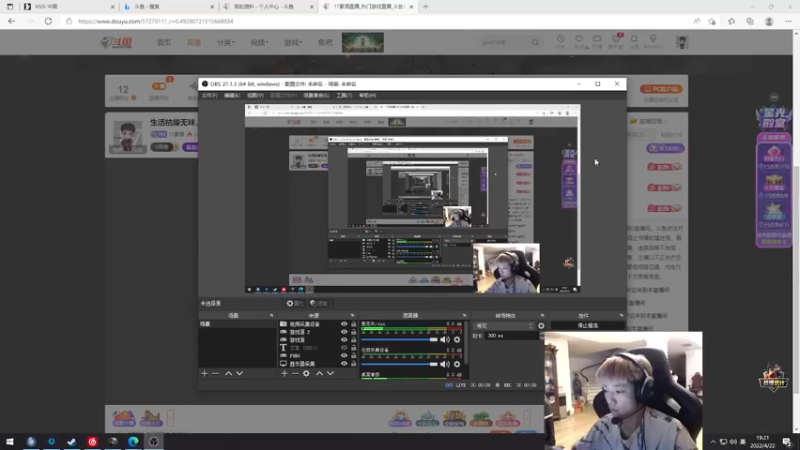The image size is (800, 450).
Task: Open the Douyu user avatar
Action: click(682, 42)
